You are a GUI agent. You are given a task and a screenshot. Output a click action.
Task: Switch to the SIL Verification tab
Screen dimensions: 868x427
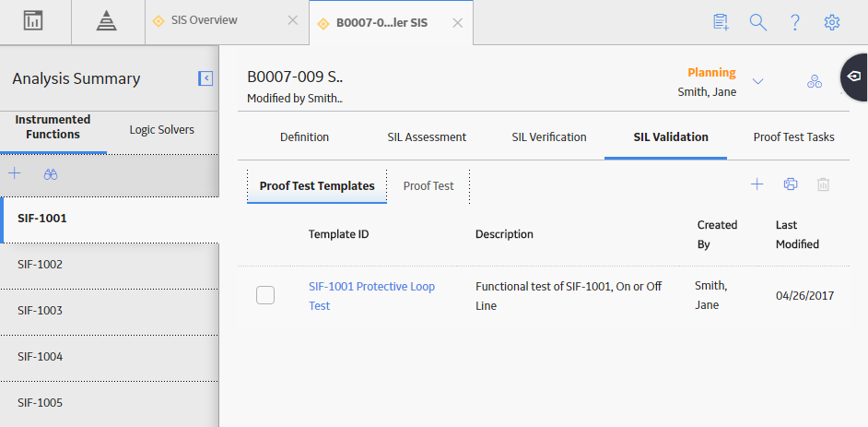[x=549, y=136]
